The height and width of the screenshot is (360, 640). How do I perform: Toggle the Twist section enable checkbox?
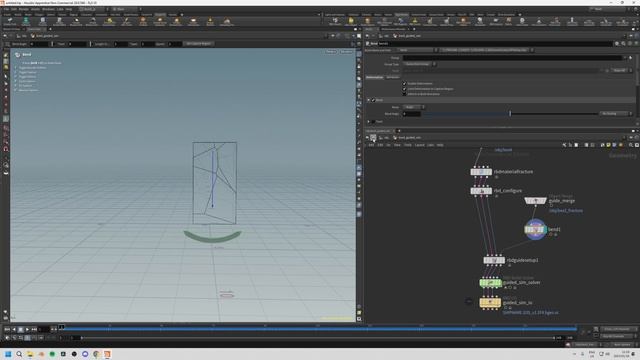[x=373, y=122]
